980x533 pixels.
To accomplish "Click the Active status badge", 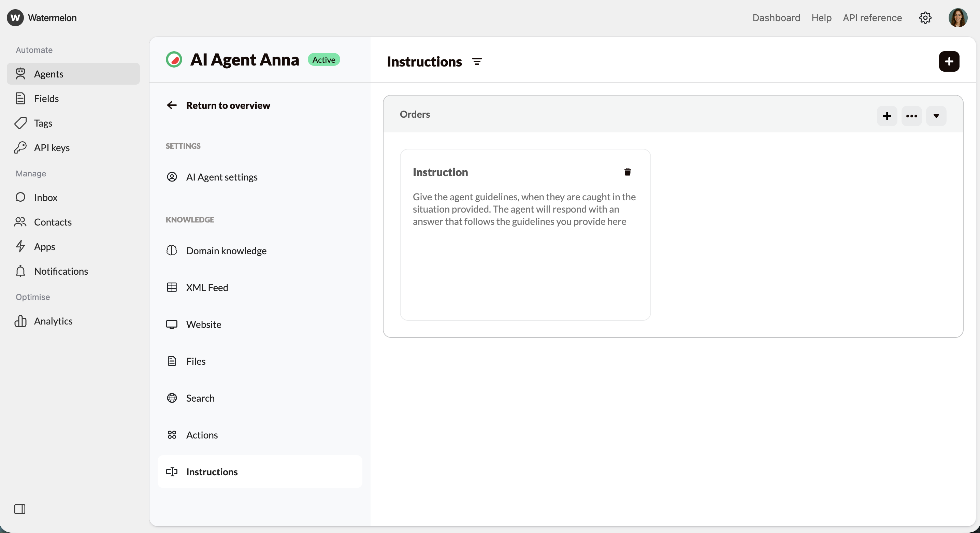I will click(323, 60).
